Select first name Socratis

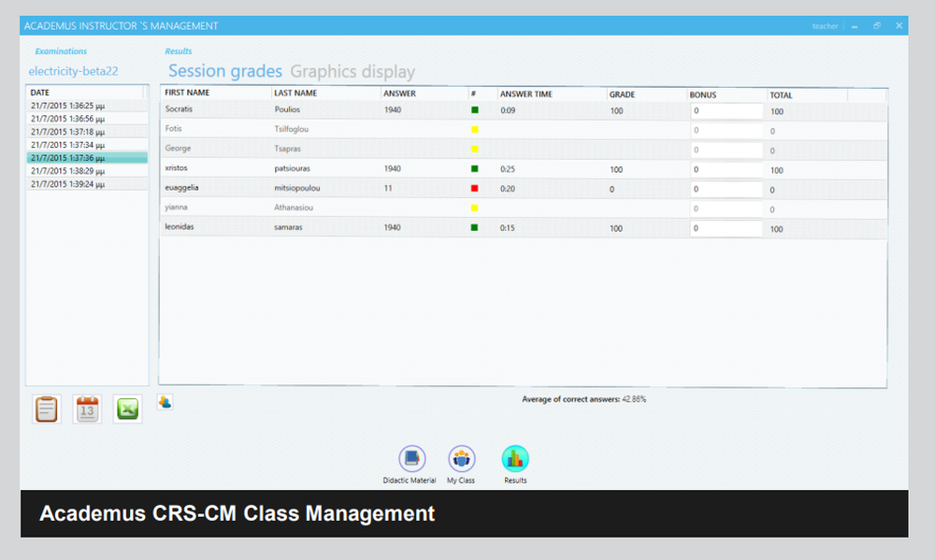point(179,109)
